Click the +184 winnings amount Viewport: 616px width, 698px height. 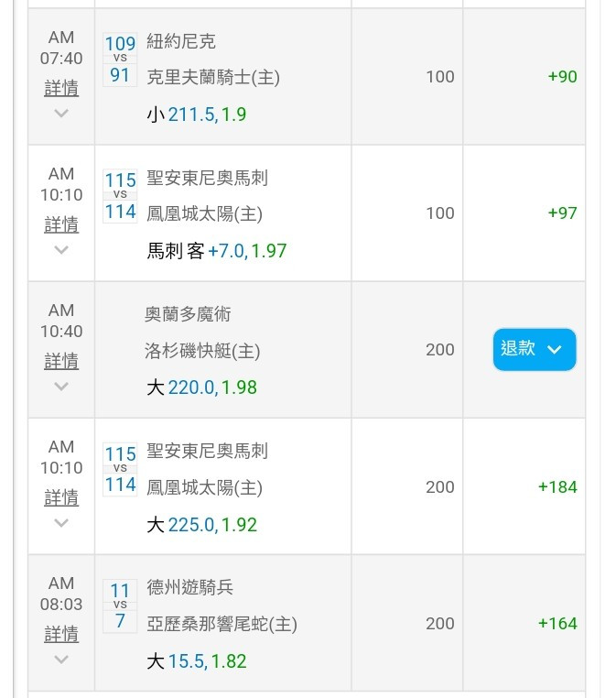(557, 487)
